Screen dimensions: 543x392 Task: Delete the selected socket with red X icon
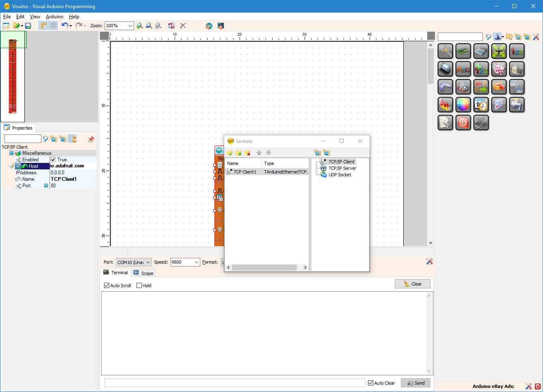click(x=248, y=153)
